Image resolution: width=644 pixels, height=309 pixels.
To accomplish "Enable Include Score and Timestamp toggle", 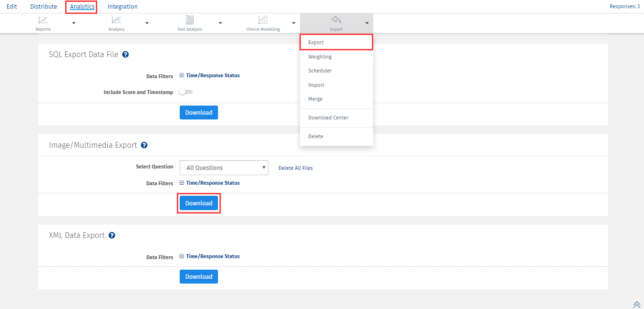I will tap(185, 92).
